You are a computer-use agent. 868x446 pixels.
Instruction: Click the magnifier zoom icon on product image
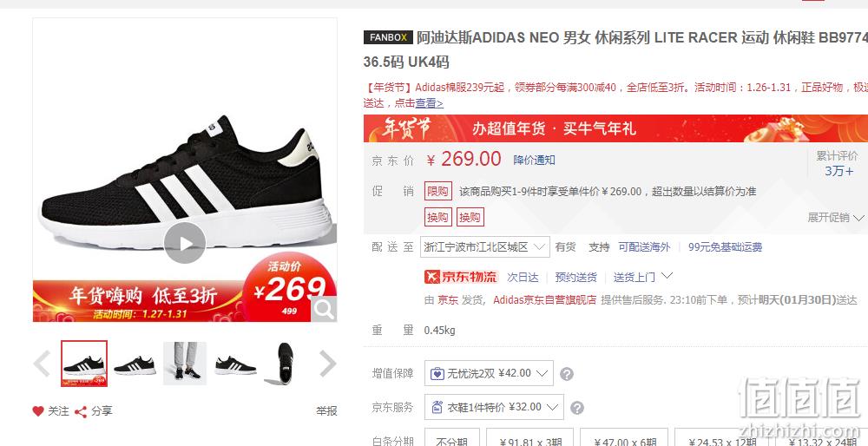[x=323, y=309]
